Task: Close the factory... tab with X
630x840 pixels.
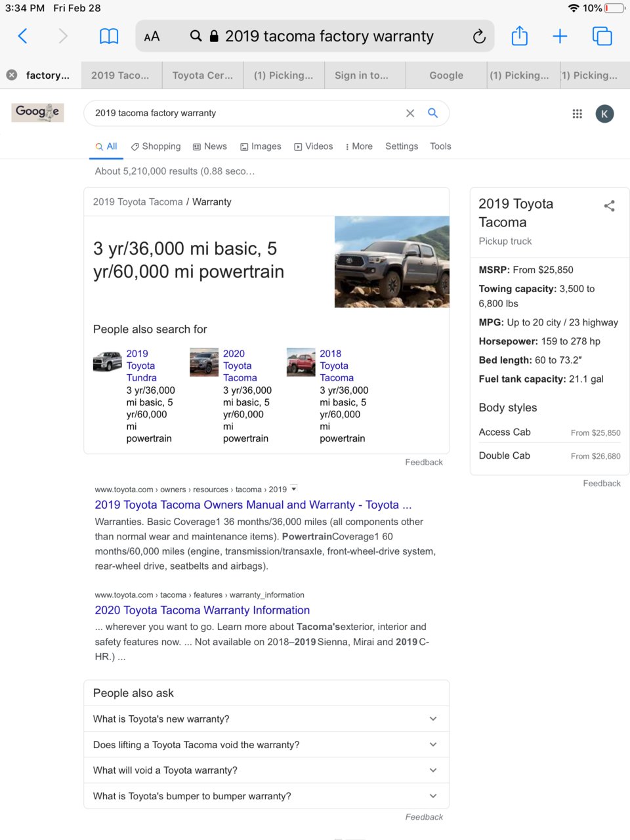Action: [x=12, y=75]
